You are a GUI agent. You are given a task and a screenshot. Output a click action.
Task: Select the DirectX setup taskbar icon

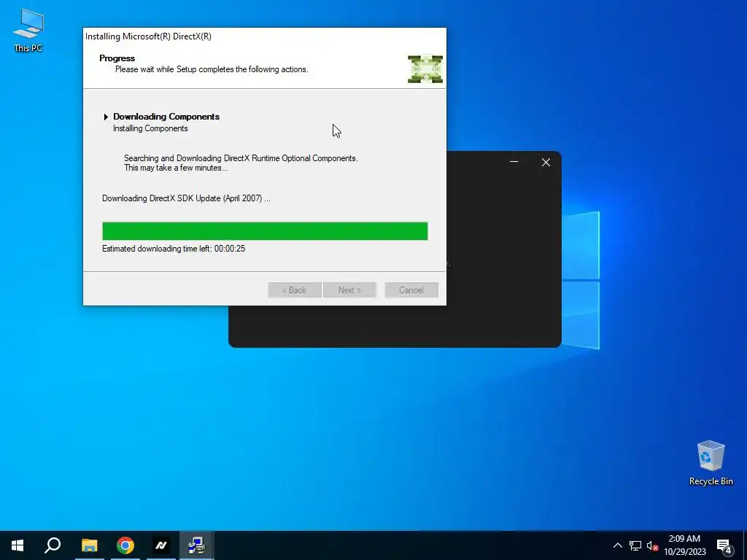(x=196, y=545)
